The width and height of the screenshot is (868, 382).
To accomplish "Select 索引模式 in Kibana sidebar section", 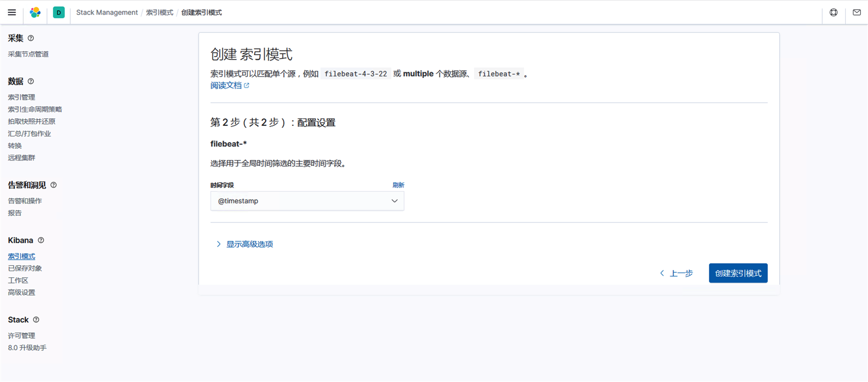I will (21, 256).
